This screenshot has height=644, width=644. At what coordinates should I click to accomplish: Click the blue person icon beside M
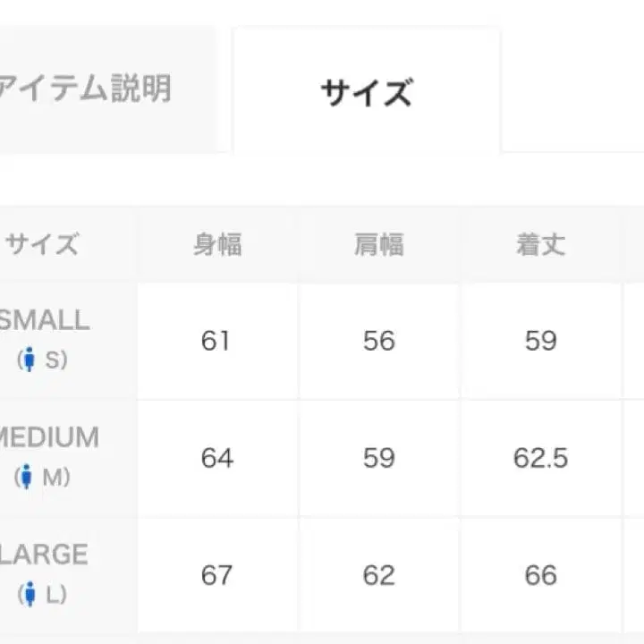click(x=26, y=478)
